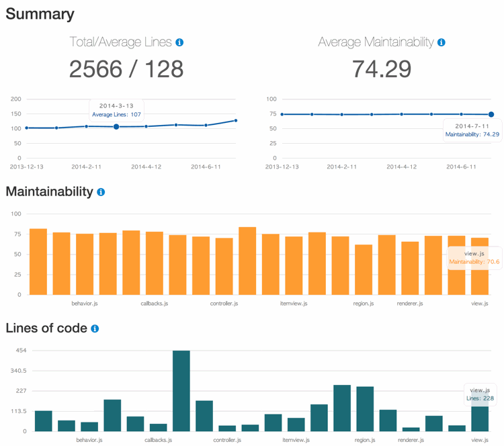Viewport: 504px width, 446px height.
Task: Click orange renderer.js bar in Maintainability chart
Action: pyautogui.click(x=410, y=268)
